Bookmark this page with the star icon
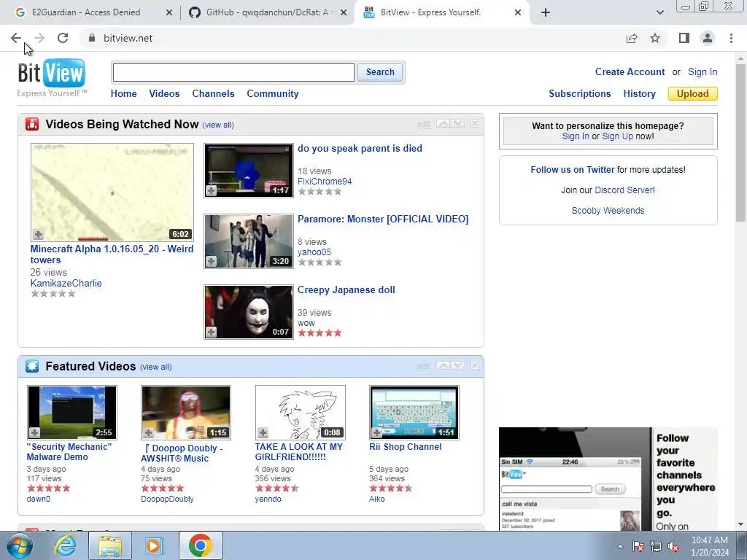Screen dimensions: 747x560 click(x=655, y=38)
